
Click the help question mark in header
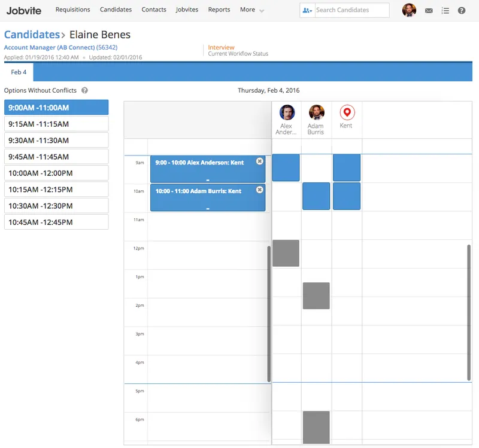(x=461, y=11)
